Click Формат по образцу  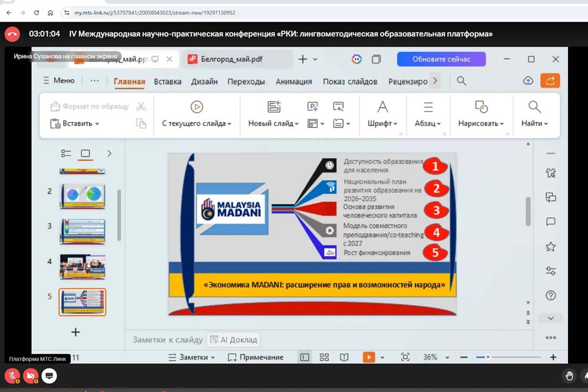pos(89,106)
